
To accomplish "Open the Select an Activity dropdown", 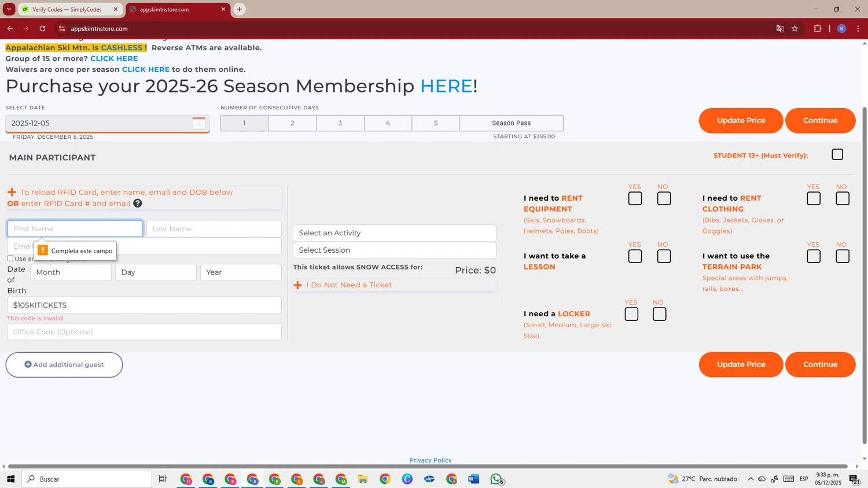I will (395, 233).
